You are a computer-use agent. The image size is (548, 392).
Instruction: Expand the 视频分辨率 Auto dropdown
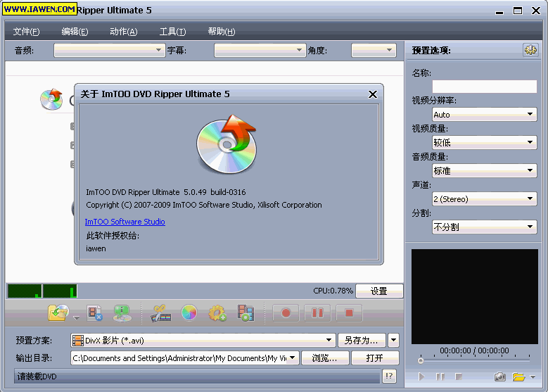coord(484,114)
